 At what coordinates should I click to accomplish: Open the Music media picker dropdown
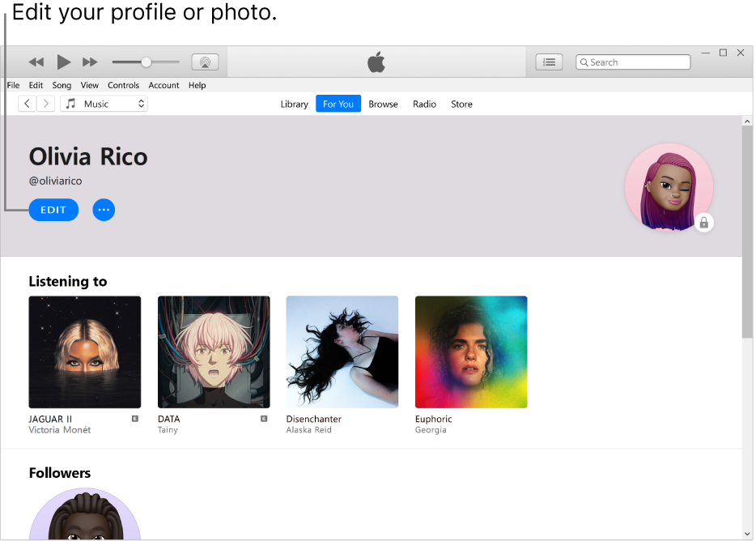pos(104,104)
